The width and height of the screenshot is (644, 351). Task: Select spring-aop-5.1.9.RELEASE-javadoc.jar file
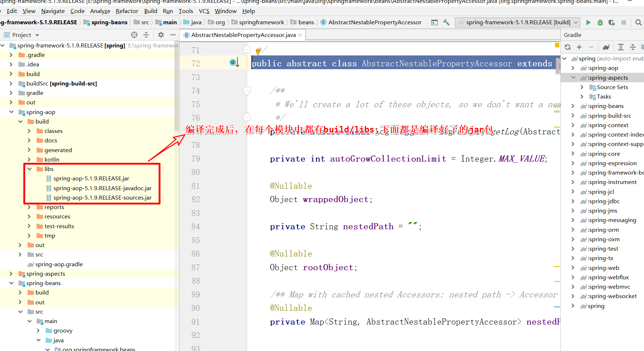(x=102, y=188)
